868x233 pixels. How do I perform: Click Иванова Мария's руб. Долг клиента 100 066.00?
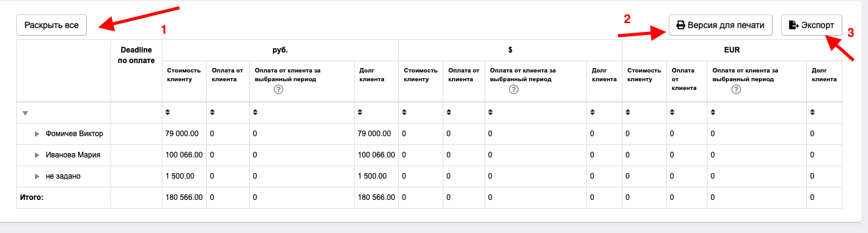pos(377,155)
